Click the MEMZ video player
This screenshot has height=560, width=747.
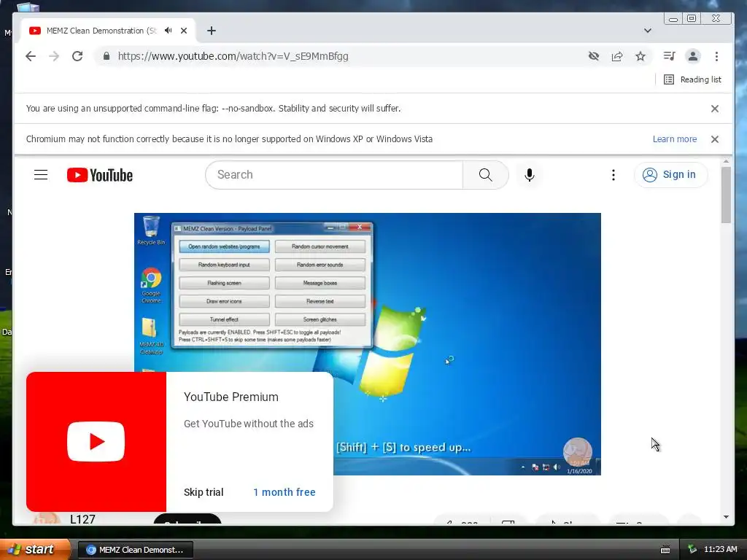368,344
